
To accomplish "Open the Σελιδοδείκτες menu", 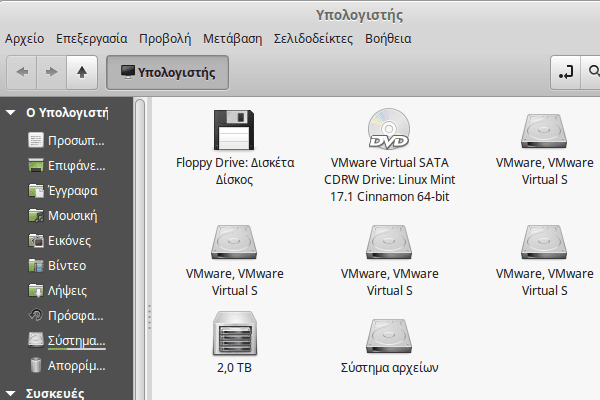I will [x=313, y=39].
